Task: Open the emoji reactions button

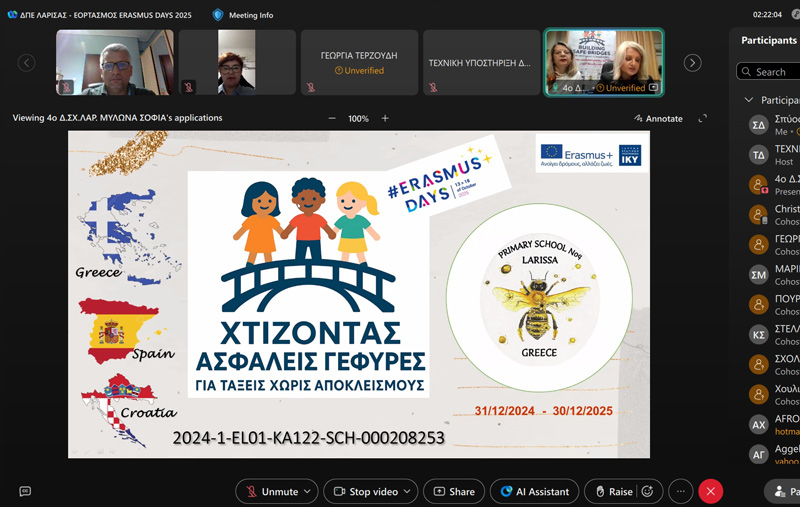Action: [x=648, y=491]
